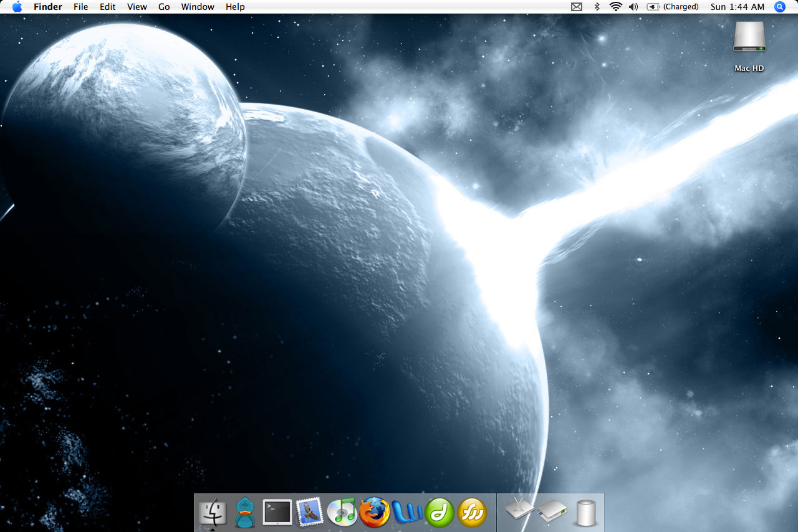Open the View menu
This screenshot has height=532, width=798.
137,7
